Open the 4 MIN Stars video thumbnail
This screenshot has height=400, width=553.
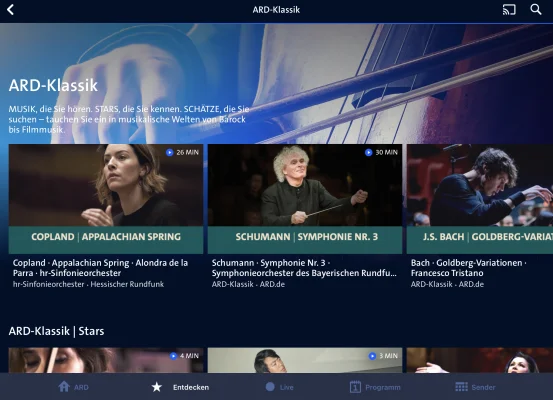pyautogui.click(x=106, y=360)
